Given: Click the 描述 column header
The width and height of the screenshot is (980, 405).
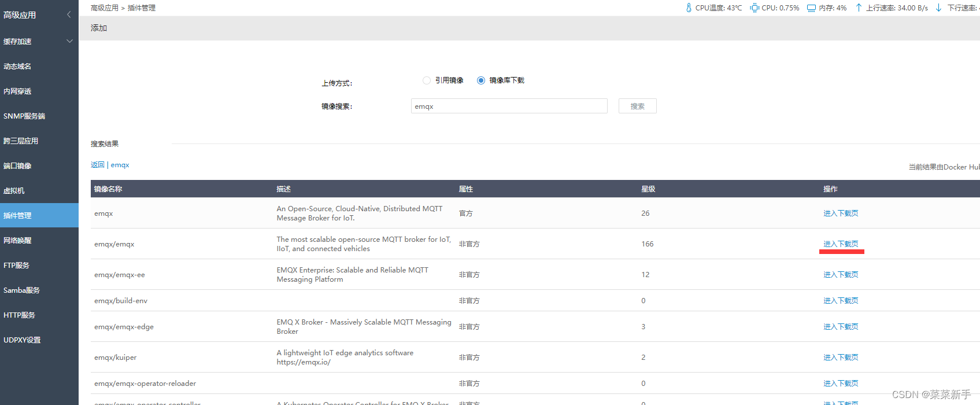Looking at the screenshot, I should (283, 189).
